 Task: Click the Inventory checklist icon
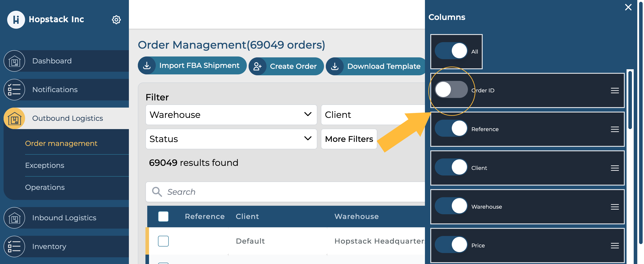15,247
